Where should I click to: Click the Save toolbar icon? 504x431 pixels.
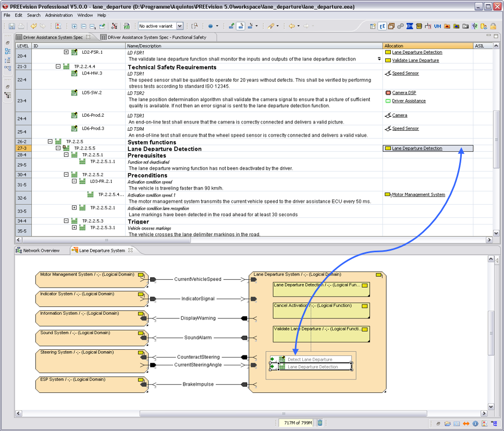click(12, 26)
